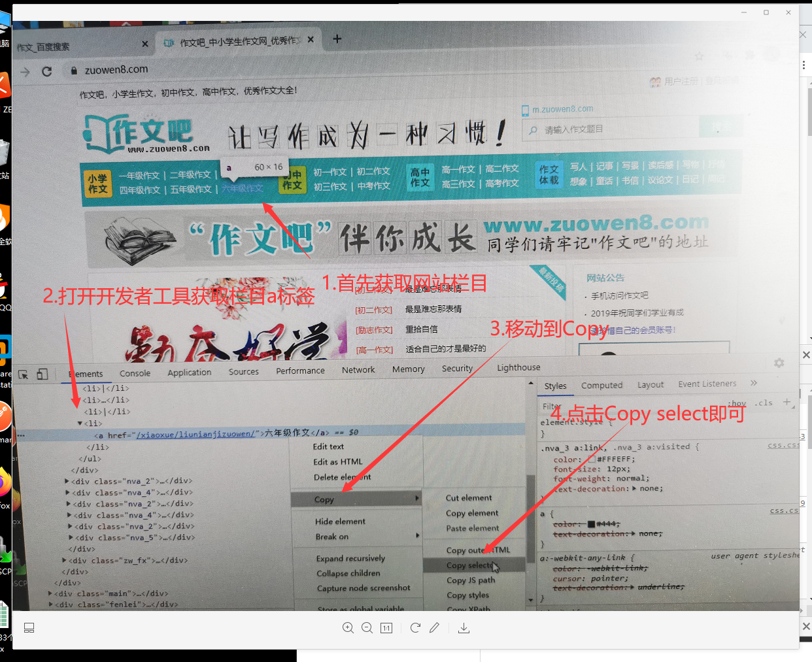Click the 请输入作文题目 search field
Viewport: 812px width, 662px height.
pyautogui.click(x=609, y=129)
